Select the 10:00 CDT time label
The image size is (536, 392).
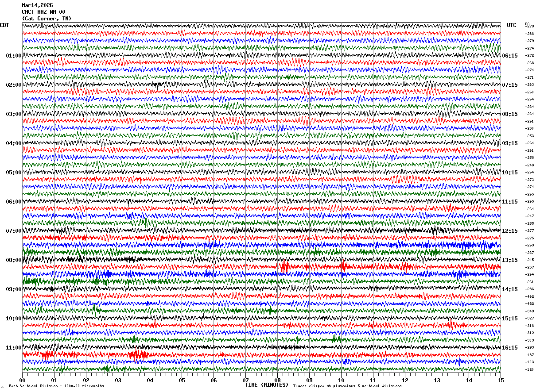tap(13, 319)
